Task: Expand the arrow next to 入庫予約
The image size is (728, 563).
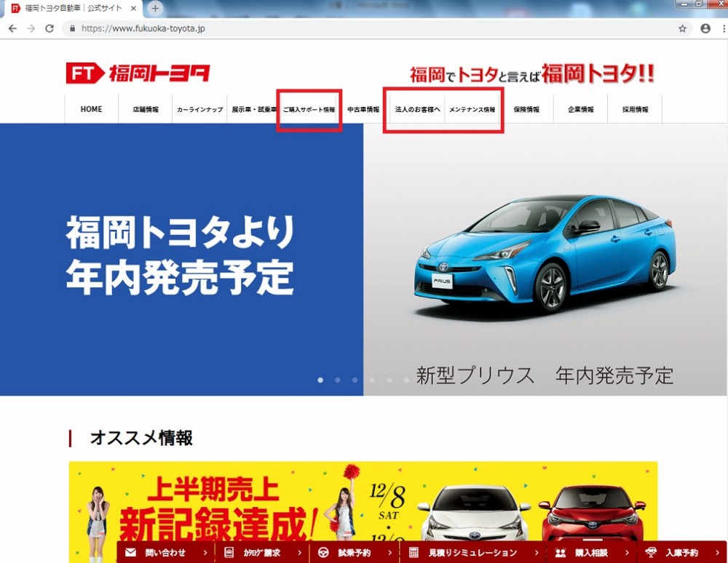Action: (717, 553)
